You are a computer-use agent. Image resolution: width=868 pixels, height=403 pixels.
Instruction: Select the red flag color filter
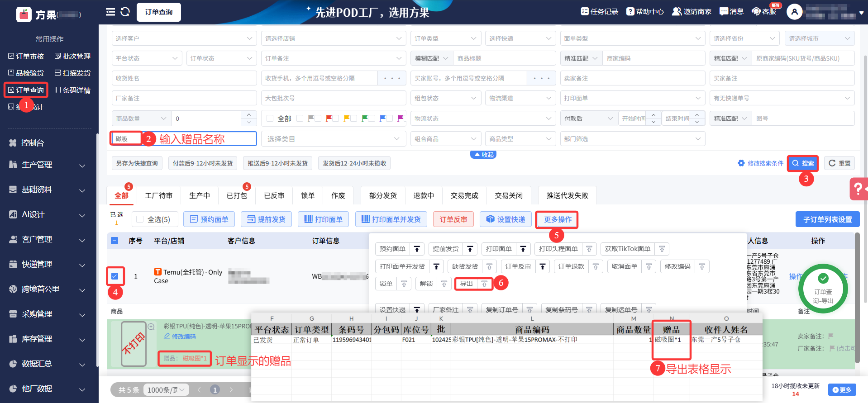pos(329,119)
